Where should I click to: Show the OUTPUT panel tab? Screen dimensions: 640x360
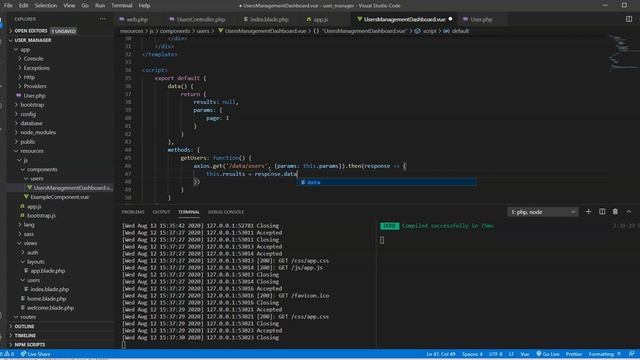(161, 212)
